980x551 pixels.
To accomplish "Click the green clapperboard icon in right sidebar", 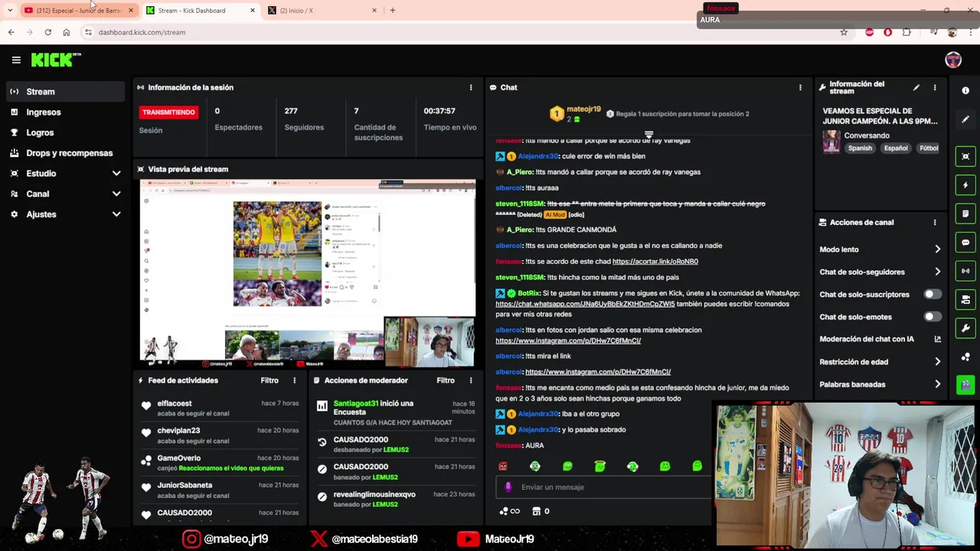I will [965, 385].
